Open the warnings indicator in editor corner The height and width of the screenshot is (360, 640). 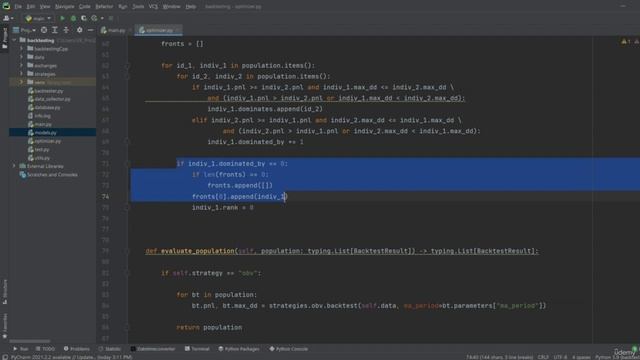(626, 42)
